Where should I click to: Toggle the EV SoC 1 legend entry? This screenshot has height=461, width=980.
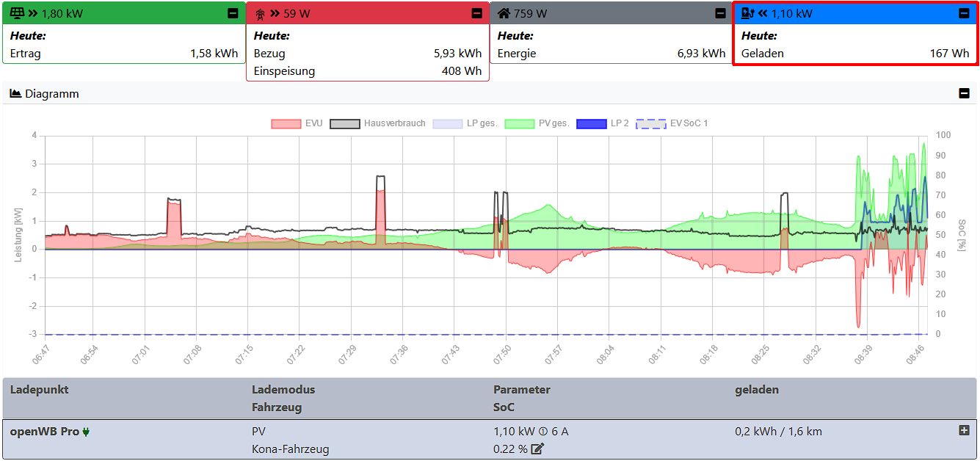pyautogui.click(x=672, y=123)
